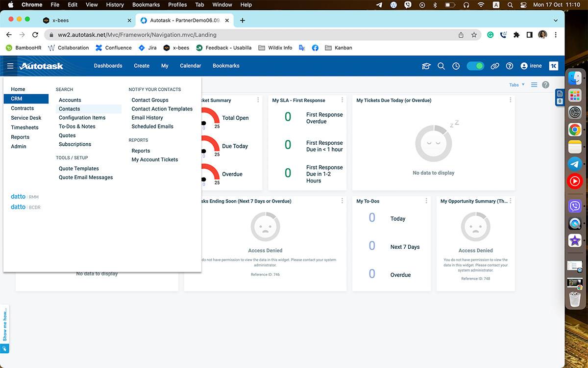The height and width of the screenshot is (368, 588).
Task: Click the gray dashboard help icon
Action: pyautogui.click(x=545, y=85)
